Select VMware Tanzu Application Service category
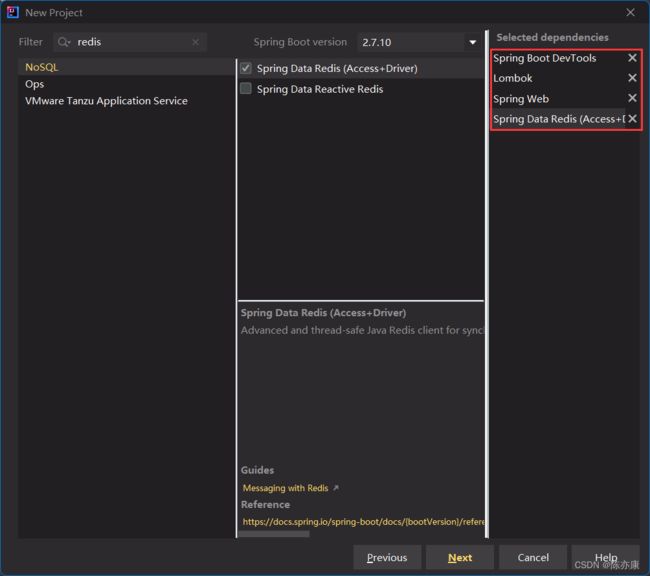The width and height of the screenshot is (650, 576). coord(126,101)
